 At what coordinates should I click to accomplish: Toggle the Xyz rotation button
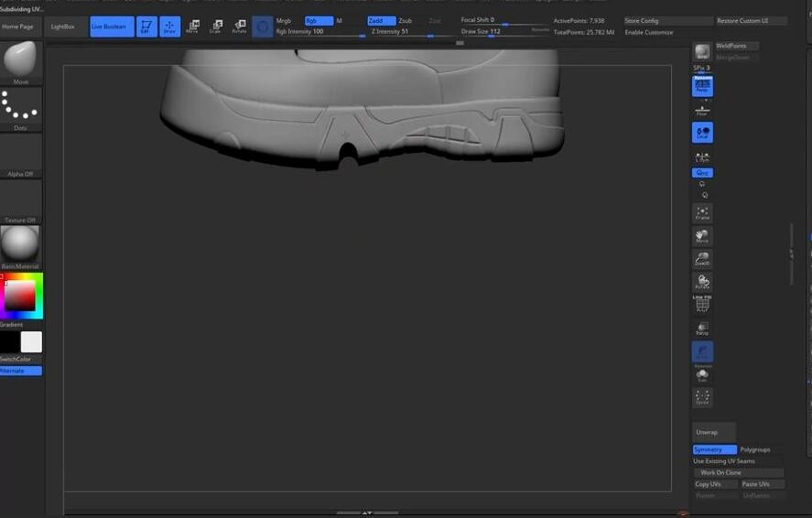pos(702,173)
